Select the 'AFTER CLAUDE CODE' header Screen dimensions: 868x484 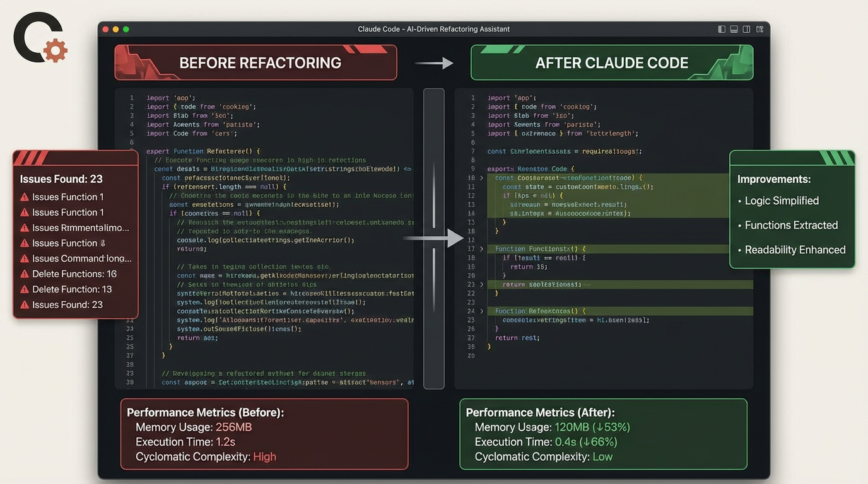(x=611, y=62)
